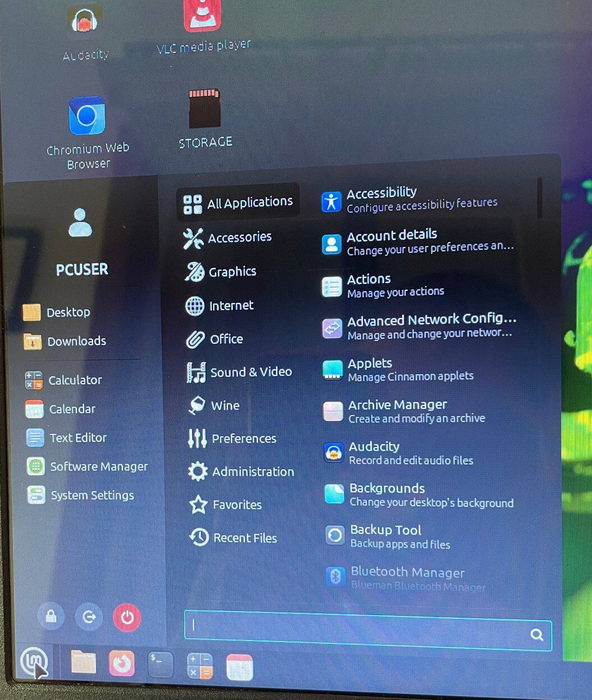Select the Wine category
Image resolution: width=592 pixels, height=700 pixels.
pyautogui.click(x=214, y=406)
